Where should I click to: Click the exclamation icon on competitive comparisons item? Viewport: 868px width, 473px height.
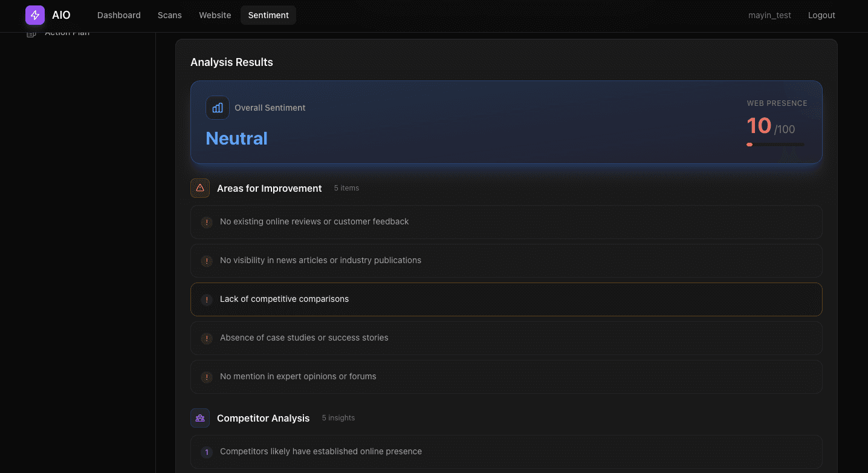click(x=206, y=299)
